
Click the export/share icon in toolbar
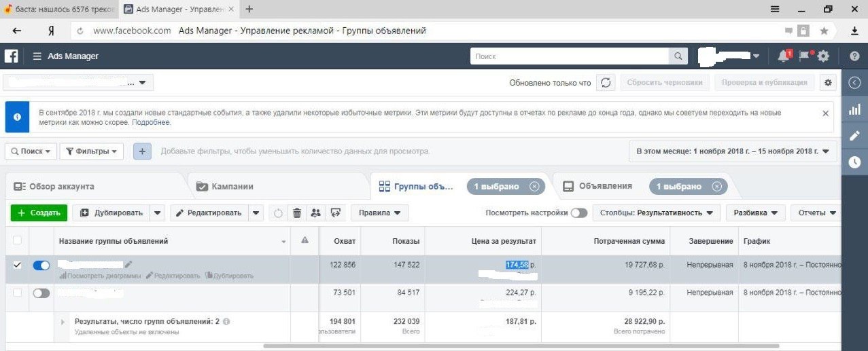[x=335, y=213]
